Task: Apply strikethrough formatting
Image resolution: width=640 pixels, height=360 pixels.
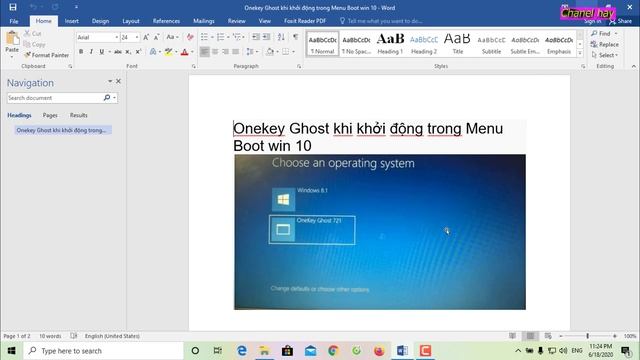Action: click(x=118, y=52)
